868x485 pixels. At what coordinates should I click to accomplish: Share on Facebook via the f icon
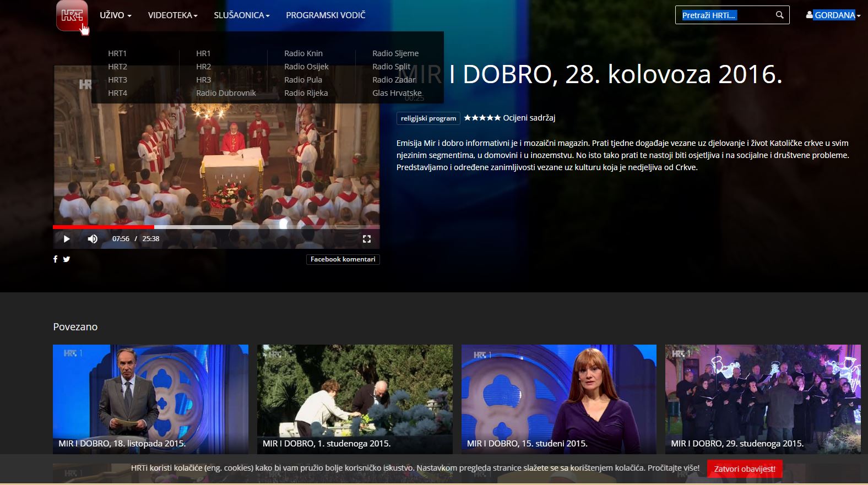pyautogui.click(x=55, y=259)
